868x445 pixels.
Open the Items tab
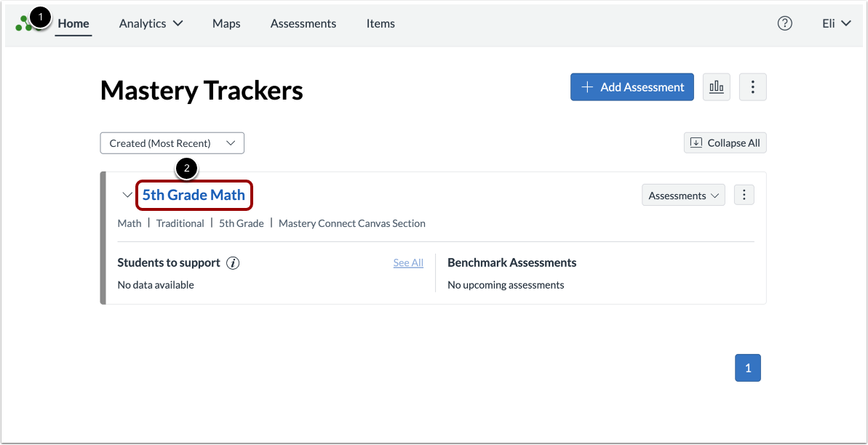coord(381,23)
